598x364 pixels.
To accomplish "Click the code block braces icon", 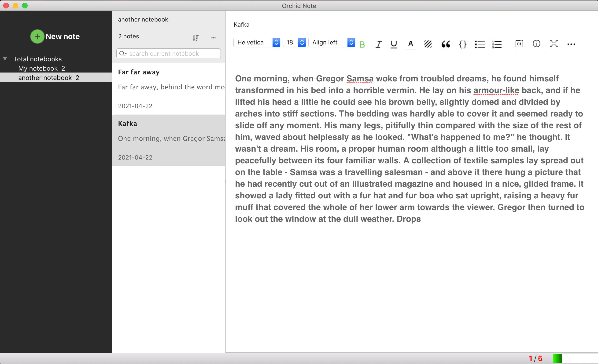I will click(463, 44).
